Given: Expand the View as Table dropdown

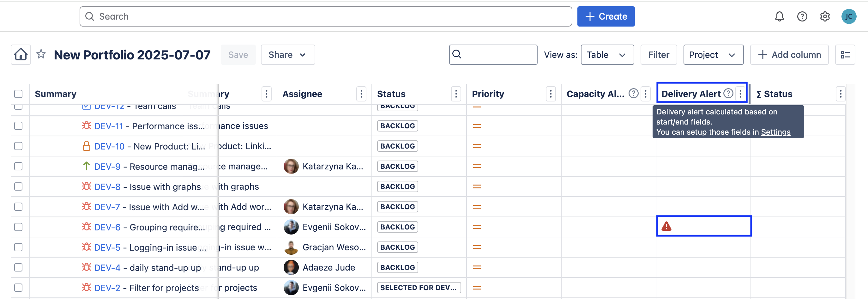Looking at the screenshot, I should 607,55.
